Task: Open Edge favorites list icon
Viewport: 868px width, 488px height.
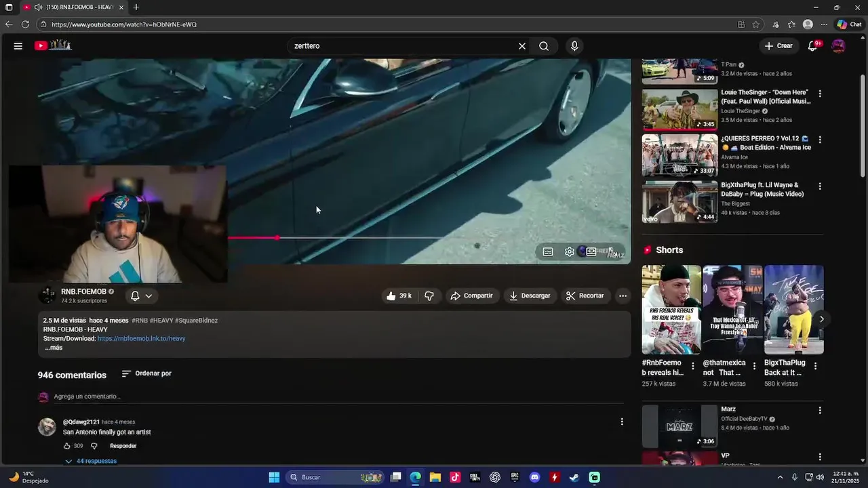Action: pyautogui.click(x=791, y=24)
